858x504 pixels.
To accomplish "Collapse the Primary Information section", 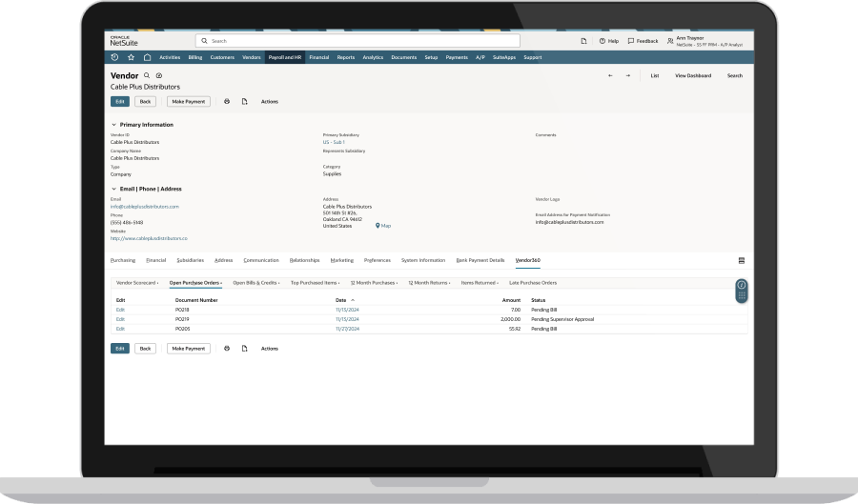I will pyautogui.click(x=114, y=125).
